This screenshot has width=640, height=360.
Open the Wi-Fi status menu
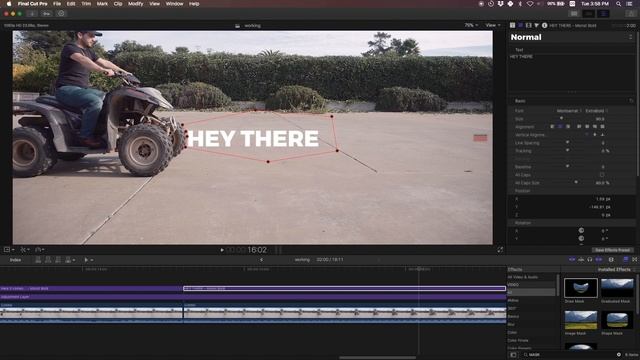[530, 4]
